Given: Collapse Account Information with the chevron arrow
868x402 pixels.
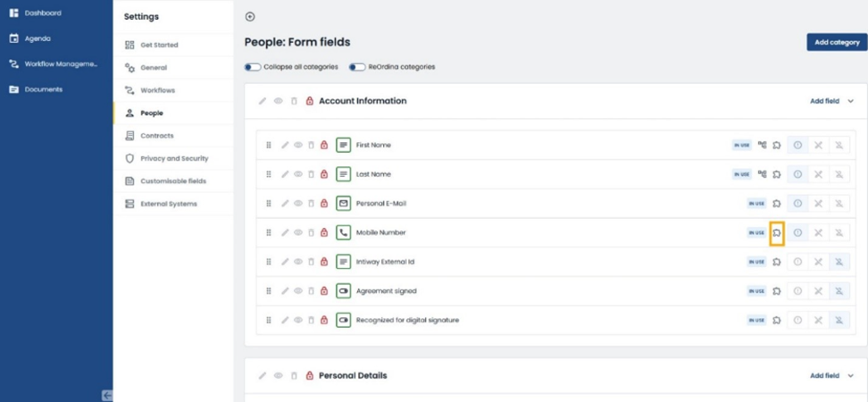Looking at the screenshot, I should point(851,101).
